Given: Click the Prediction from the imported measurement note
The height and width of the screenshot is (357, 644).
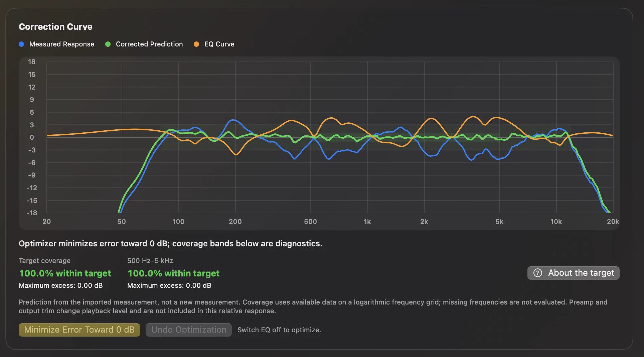Looking at the screenshot, I should click(x=313, y=307).
